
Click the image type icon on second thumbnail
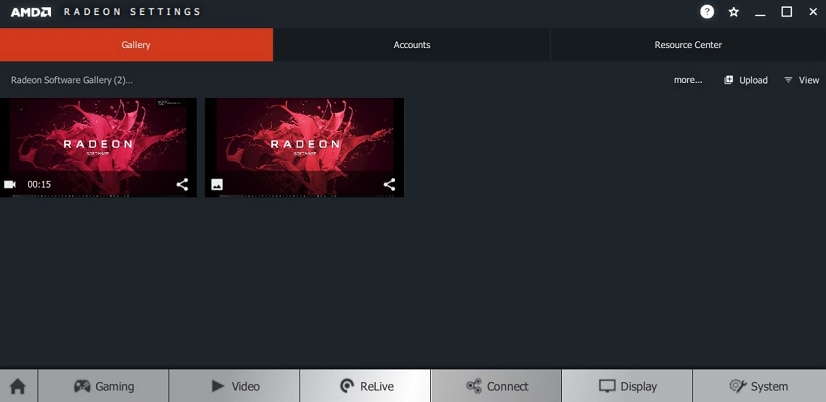[x=217, y=184]
